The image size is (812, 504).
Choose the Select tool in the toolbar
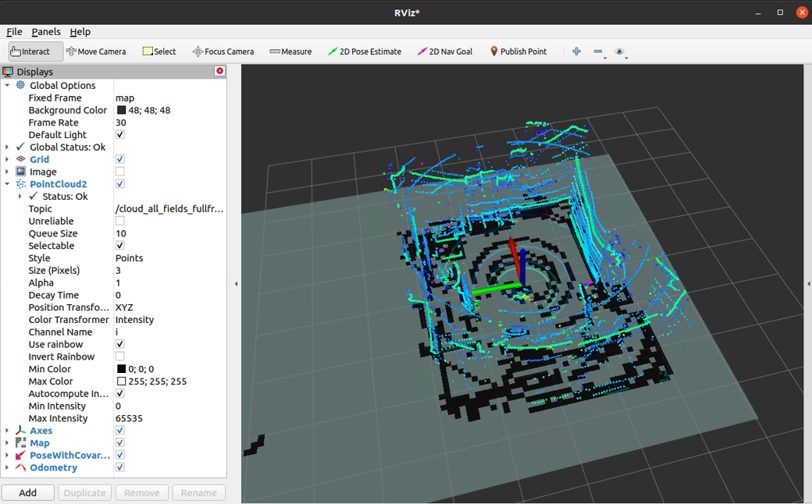[x=159, y=51]
